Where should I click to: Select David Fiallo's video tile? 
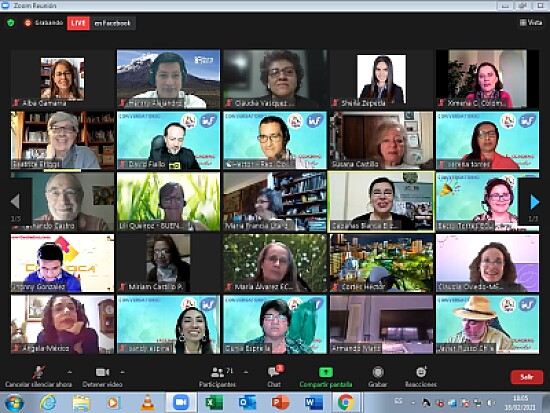coord(168,140)
